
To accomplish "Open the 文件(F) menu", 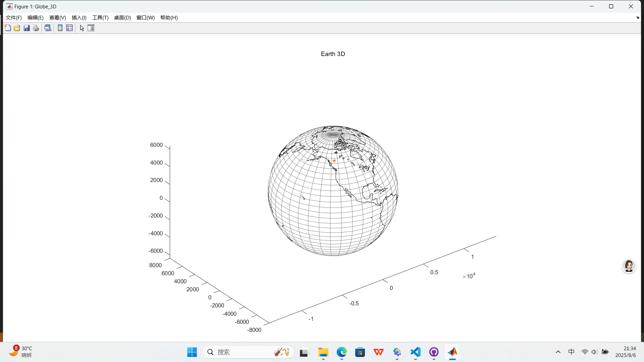I will click(x=14, y=18).
